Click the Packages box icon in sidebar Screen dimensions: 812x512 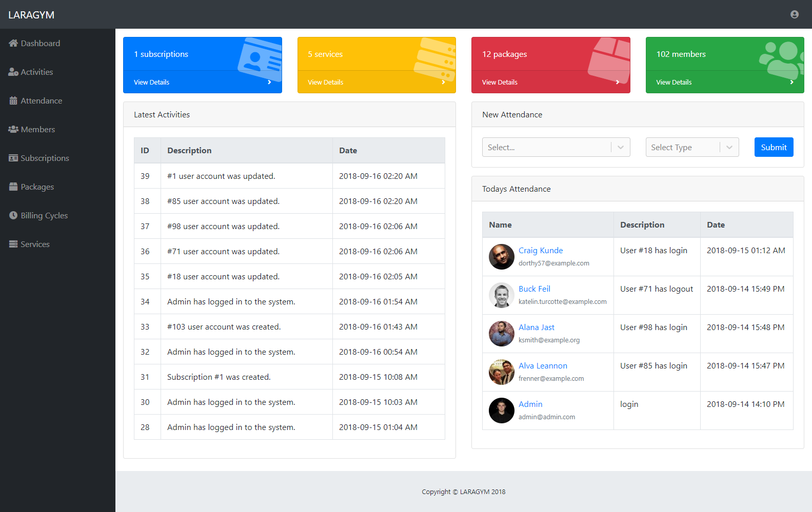[13, 187]
